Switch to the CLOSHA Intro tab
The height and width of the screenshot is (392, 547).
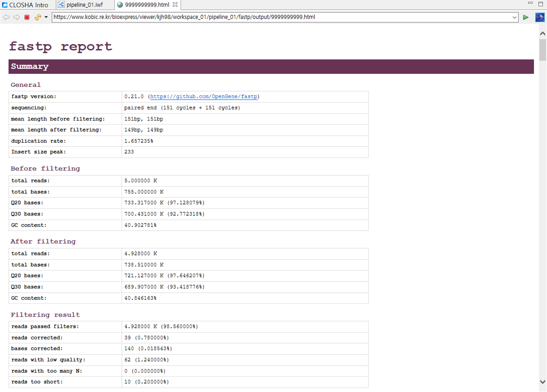(25, 5)
